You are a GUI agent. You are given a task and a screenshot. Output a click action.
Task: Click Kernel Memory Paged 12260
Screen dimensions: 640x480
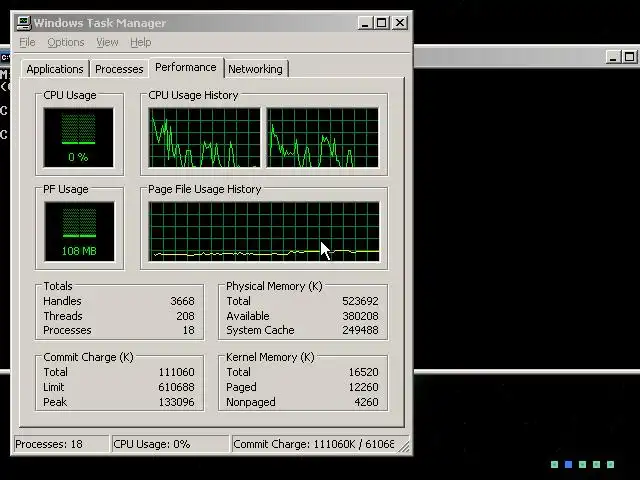[x=363, y=387]
